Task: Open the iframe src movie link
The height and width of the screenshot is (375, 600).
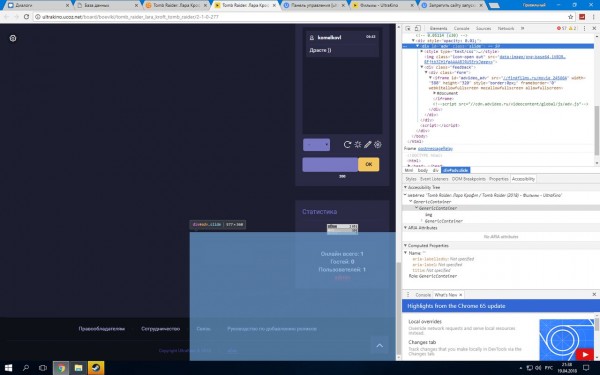Action: tap(535, 78)
